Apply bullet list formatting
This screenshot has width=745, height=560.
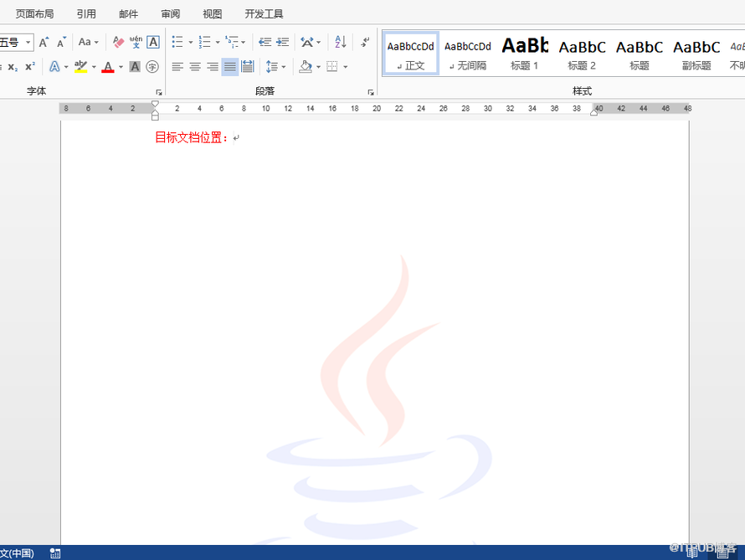(x=177, y=43)
